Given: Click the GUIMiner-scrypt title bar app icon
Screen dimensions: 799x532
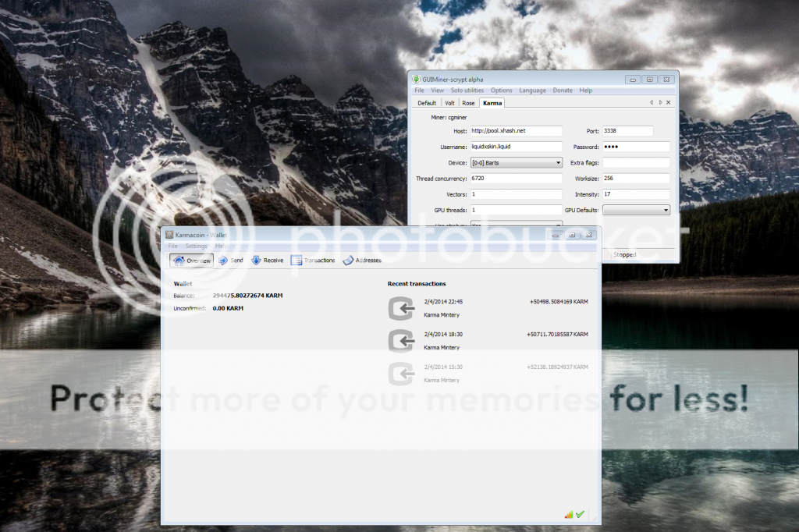Looking at the screenshot, I should coord(416,79).
